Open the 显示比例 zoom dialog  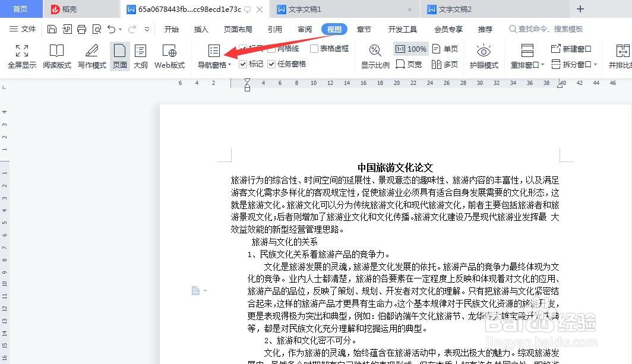[374, 56]
